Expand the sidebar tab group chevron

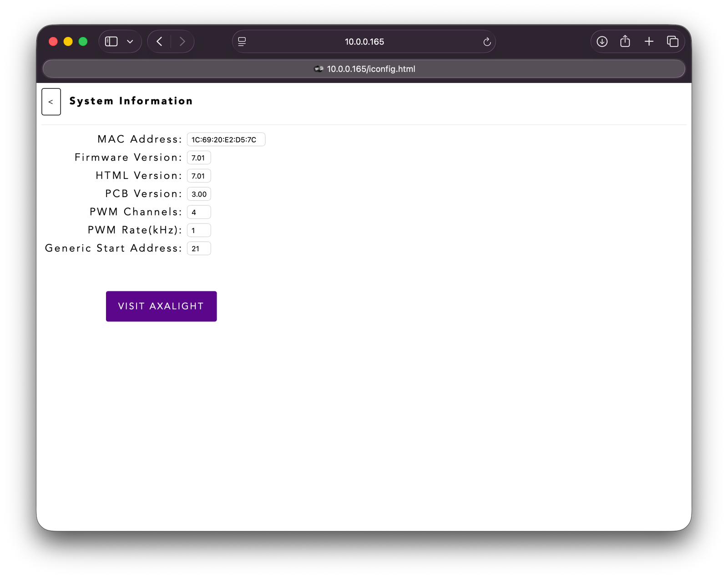[130, 41]
